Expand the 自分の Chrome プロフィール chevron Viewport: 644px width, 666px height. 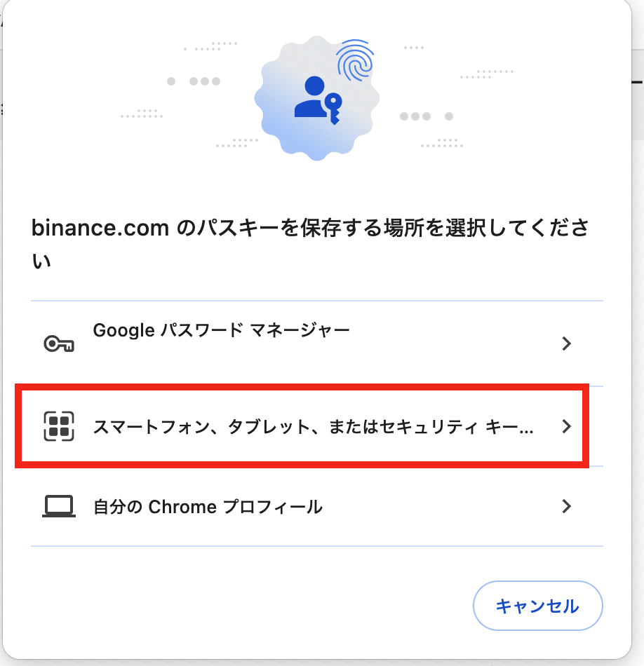pos(566,506)
